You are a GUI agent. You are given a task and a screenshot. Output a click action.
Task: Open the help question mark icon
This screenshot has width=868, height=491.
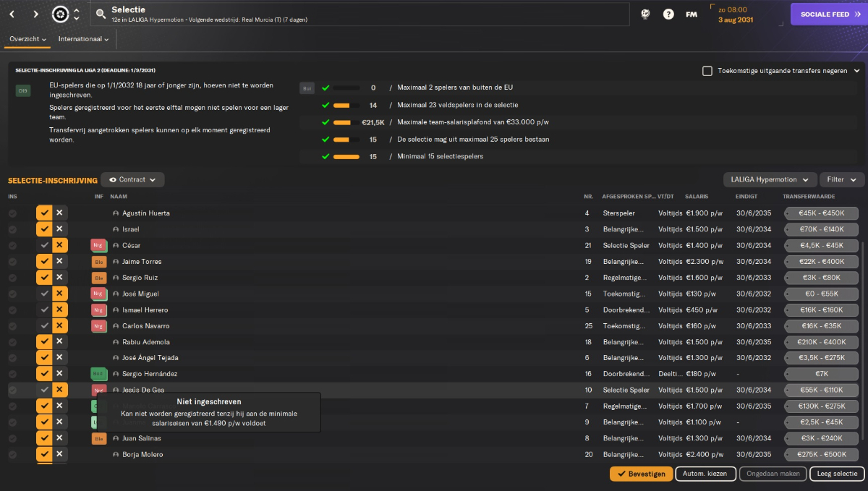tap(668, 14)
